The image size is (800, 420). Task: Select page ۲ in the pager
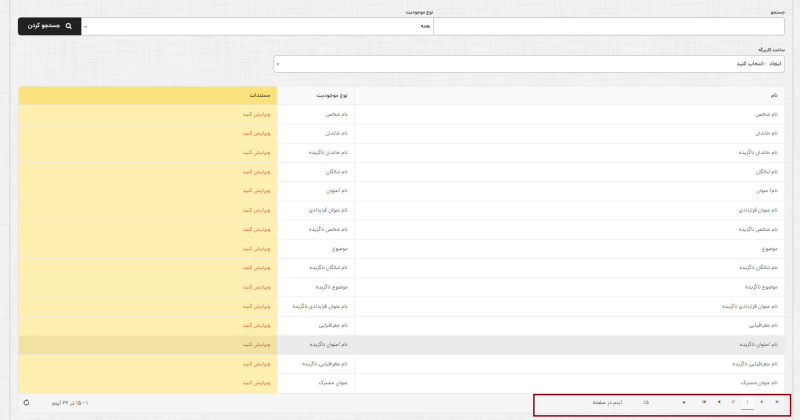pos(733,401)
